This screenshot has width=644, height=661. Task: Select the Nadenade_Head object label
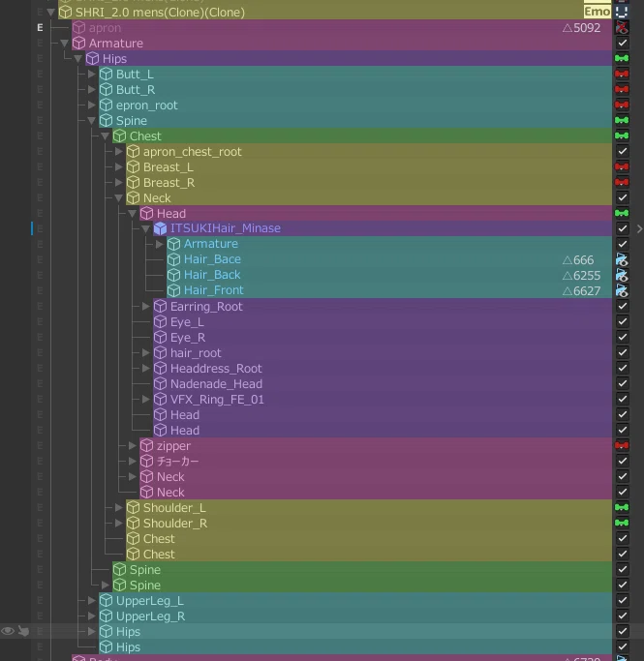click(x=216, y=383)
